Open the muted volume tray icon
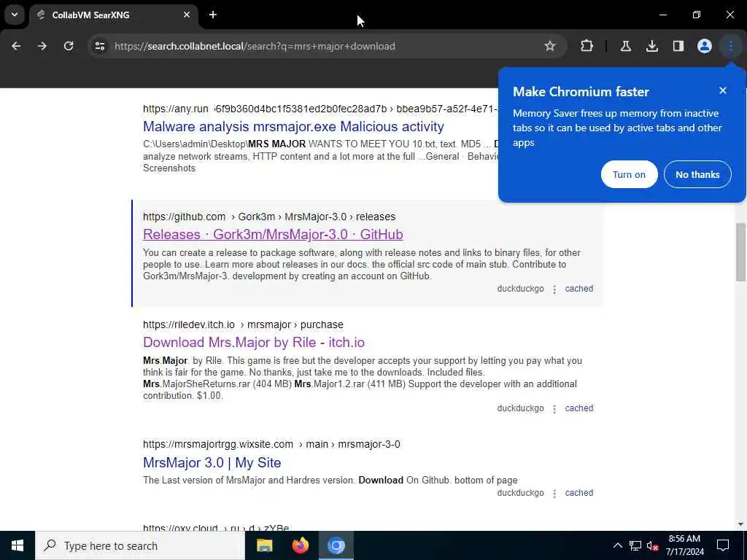 652,545
